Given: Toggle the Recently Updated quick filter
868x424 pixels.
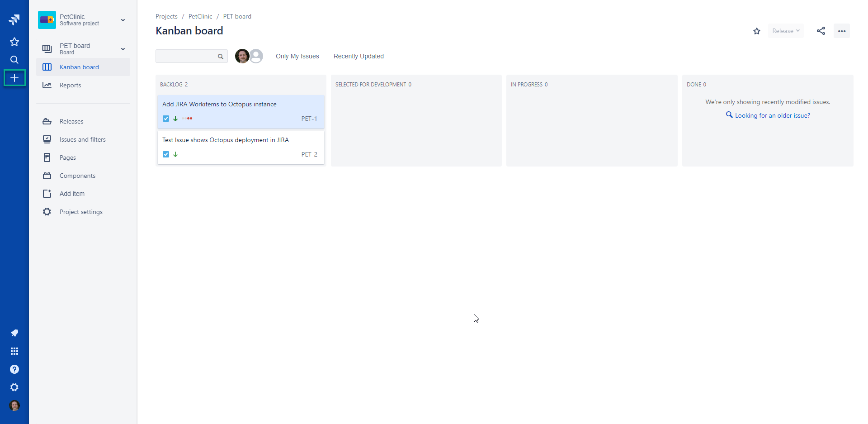Looking at the screenshot, I should point(359,56).
